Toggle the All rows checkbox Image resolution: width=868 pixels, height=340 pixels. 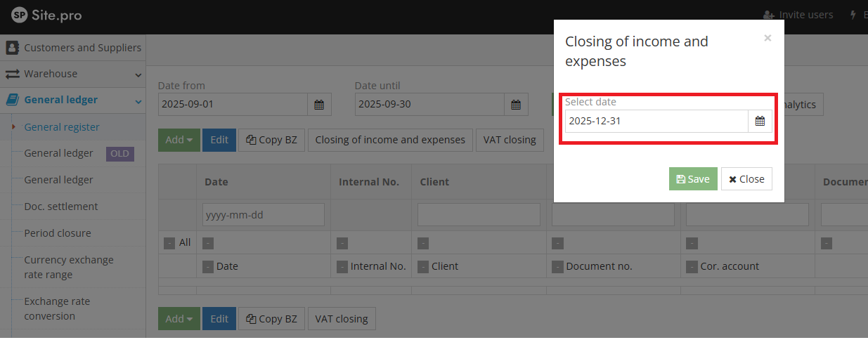[x=169, y=243]
